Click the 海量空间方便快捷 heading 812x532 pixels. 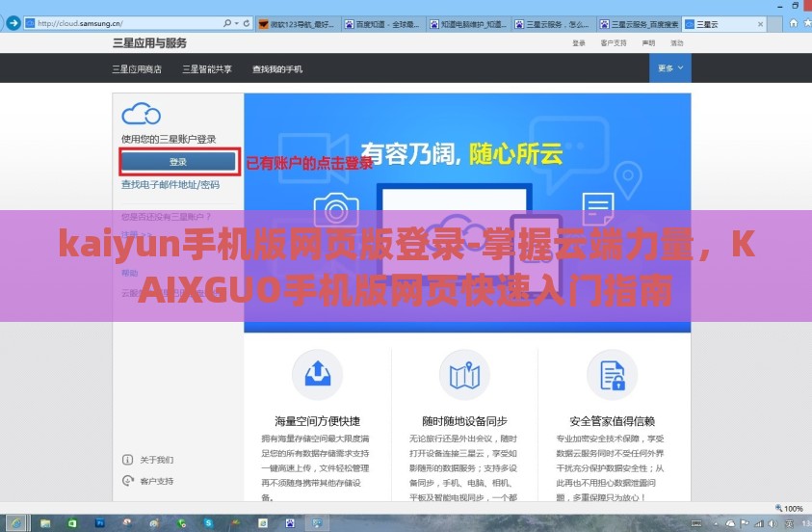[x=318, y=421]
